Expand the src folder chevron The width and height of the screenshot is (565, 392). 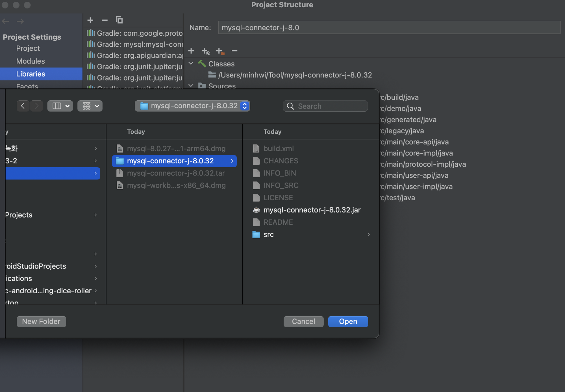tap(369, 235)
